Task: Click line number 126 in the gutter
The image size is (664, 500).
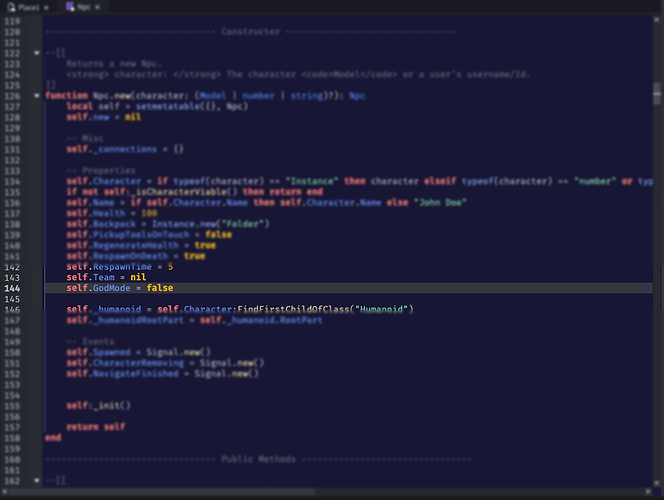Action: coord(12,96)
